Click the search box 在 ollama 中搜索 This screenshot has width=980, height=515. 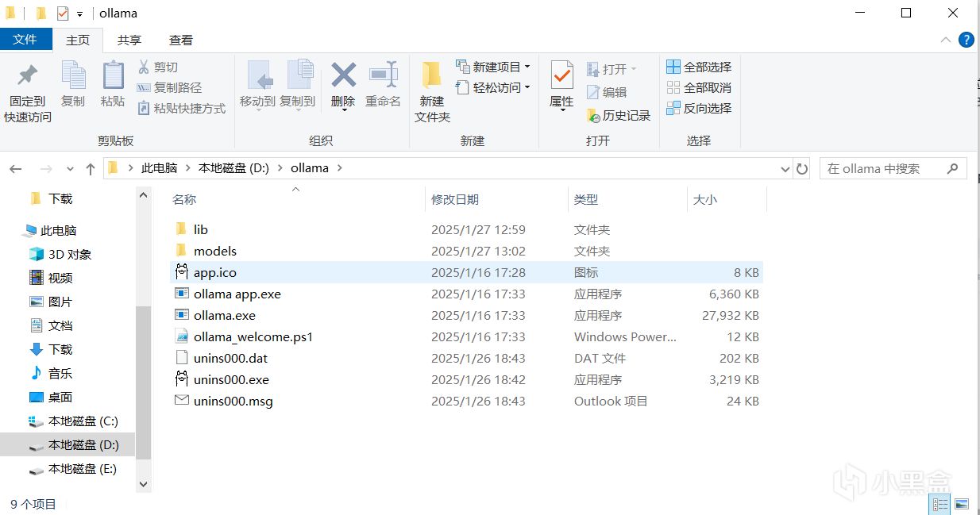892,168
